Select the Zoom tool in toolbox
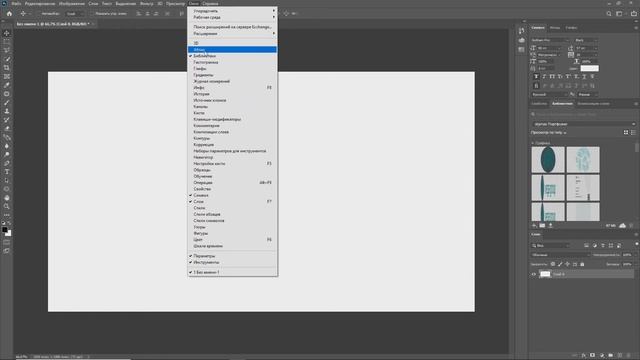 [7, 207]
